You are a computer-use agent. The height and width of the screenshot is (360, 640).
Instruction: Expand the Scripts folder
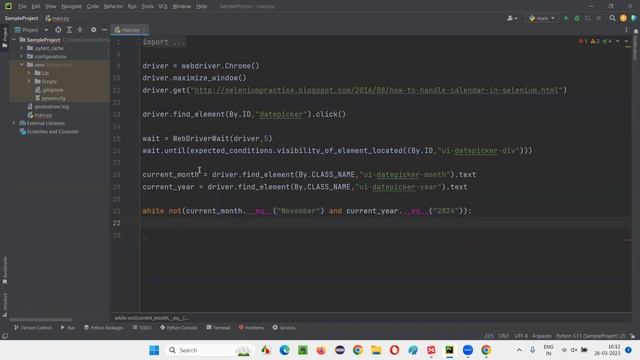click(29, 81)
